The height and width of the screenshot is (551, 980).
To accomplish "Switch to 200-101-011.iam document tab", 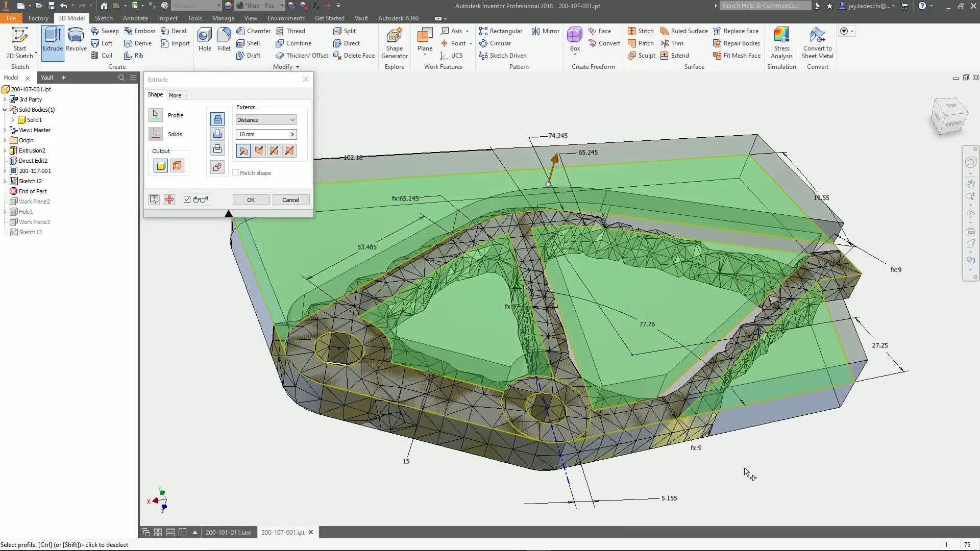I will pyautogui.click(x=228, y=532).
